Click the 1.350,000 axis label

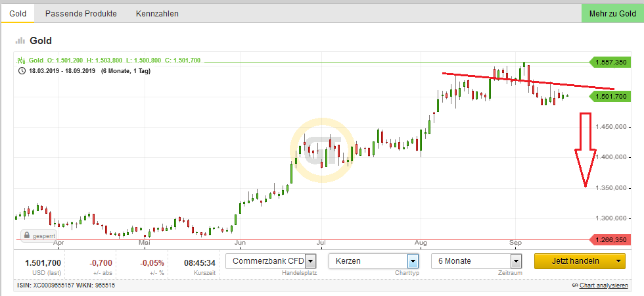610,188
